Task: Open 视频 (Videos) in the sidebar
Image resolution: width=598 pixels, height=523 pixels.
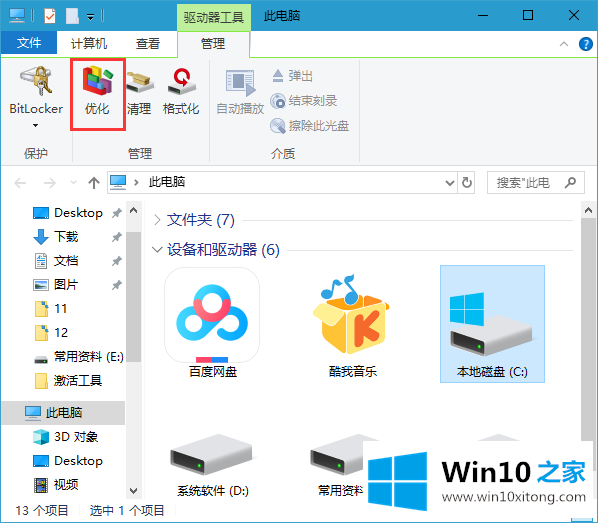Action: click(x=56, y=484)
